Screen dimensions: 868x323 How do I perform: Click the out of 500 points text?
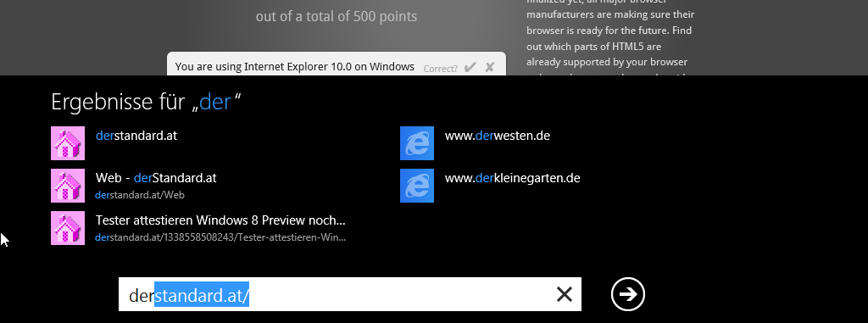tap(337, 17)
